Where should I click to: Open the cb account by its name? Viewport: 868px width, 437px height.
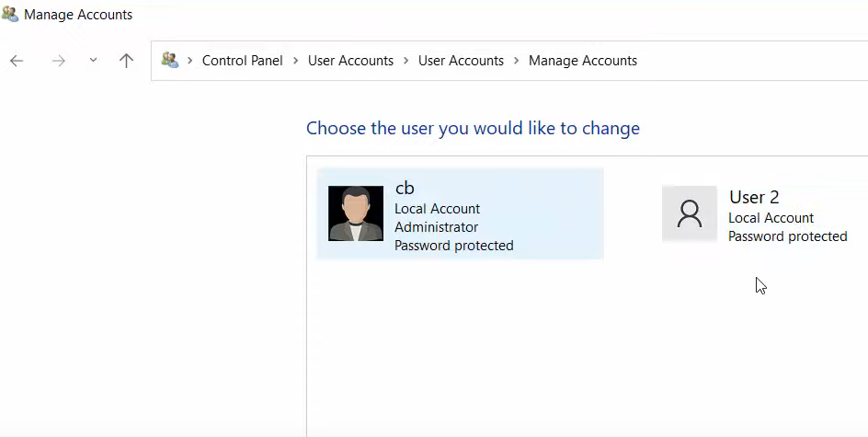pos(405,189)
